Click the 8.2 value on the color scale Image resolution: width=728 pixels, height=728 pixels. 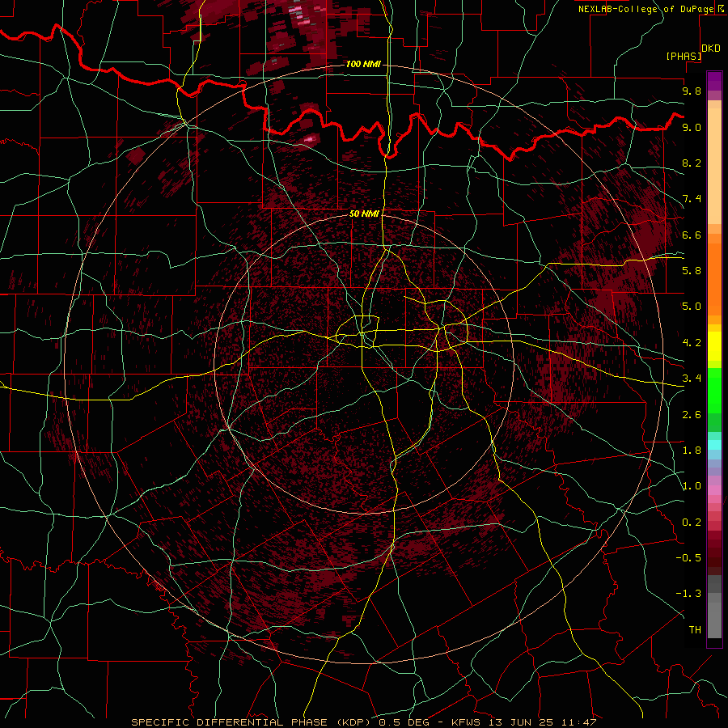coord(692,163)
